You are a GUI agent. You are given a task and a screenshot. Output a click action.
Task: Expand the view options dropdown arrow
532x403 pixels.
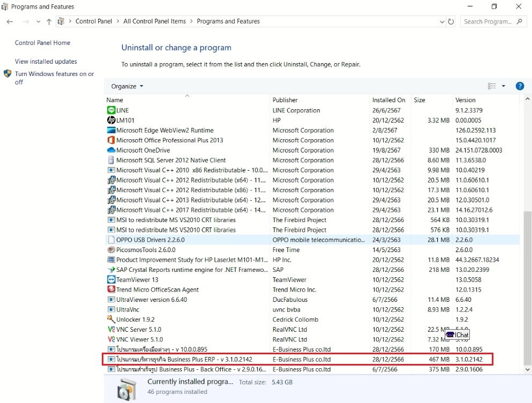pos(504,86)
